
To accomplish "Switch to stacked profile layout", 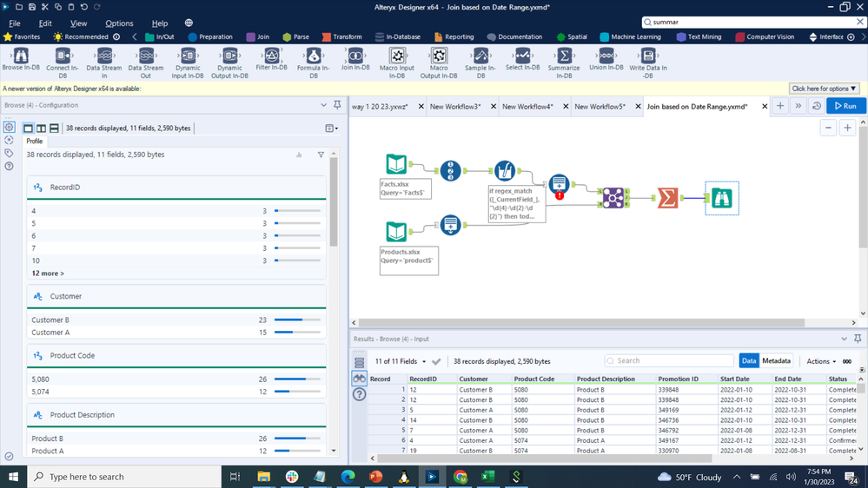I will [x=54, y=128].
